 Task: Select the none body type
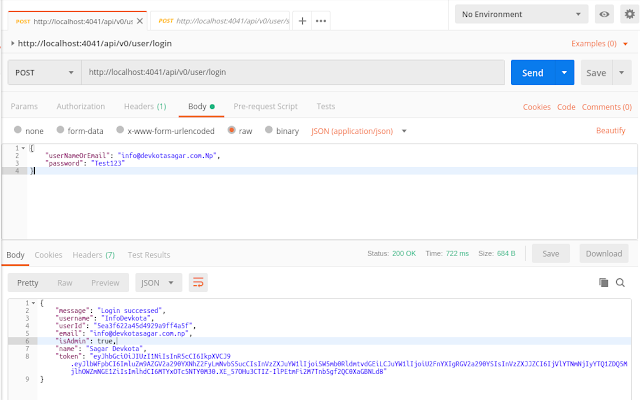pyautogui.click(x=18, y=130)
